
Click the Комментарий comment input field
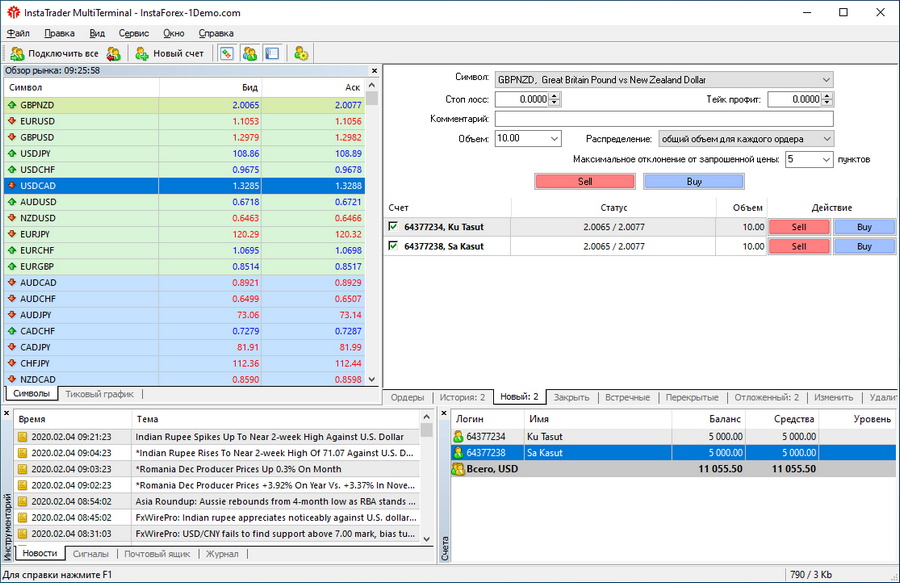664,119
